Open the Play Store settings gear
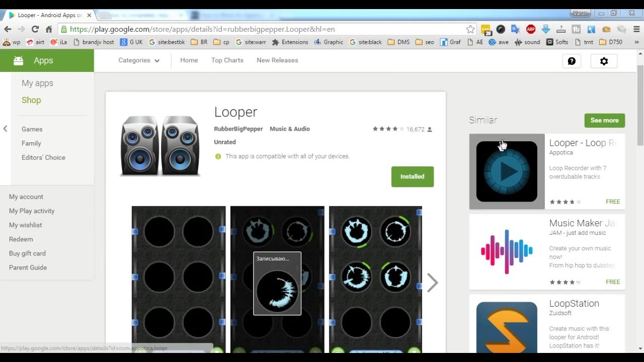The height and width of the screenshot is (362, 644). pos(604,61)
